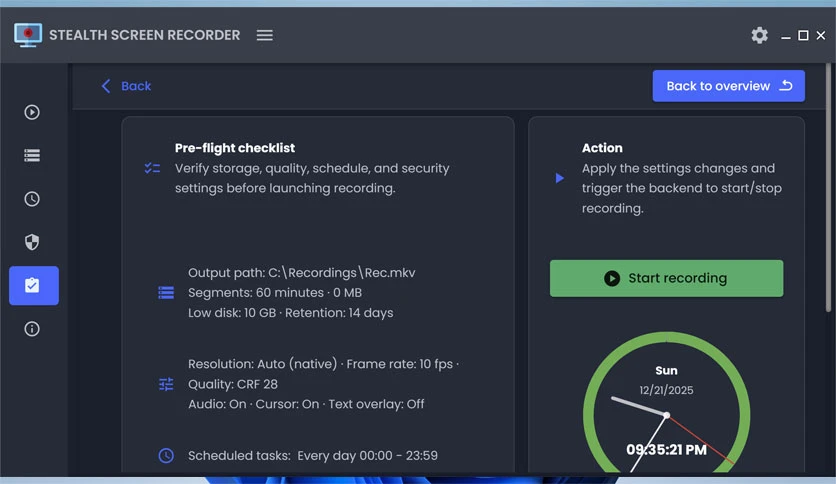The width and height of the screenshot is (836, 484).
Task: Click the Output path C:\Recordings\Rec.mkv line
Action: point(301,272)
